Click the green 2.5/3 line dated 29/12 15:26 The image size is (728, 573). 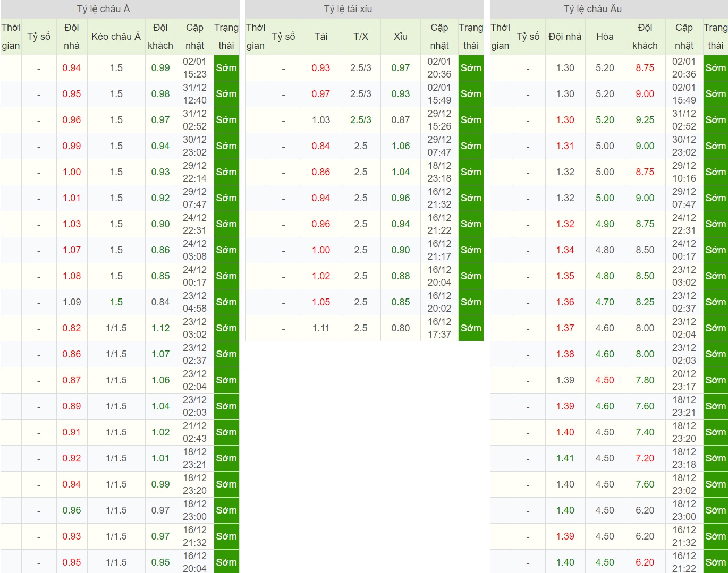[x=361, y=120]
